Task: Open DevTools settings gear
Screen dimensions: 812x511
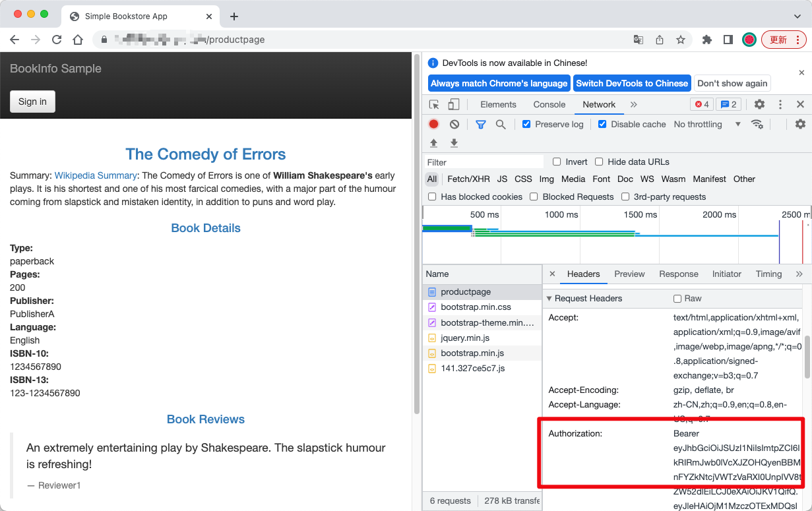Action: (759, 104)
